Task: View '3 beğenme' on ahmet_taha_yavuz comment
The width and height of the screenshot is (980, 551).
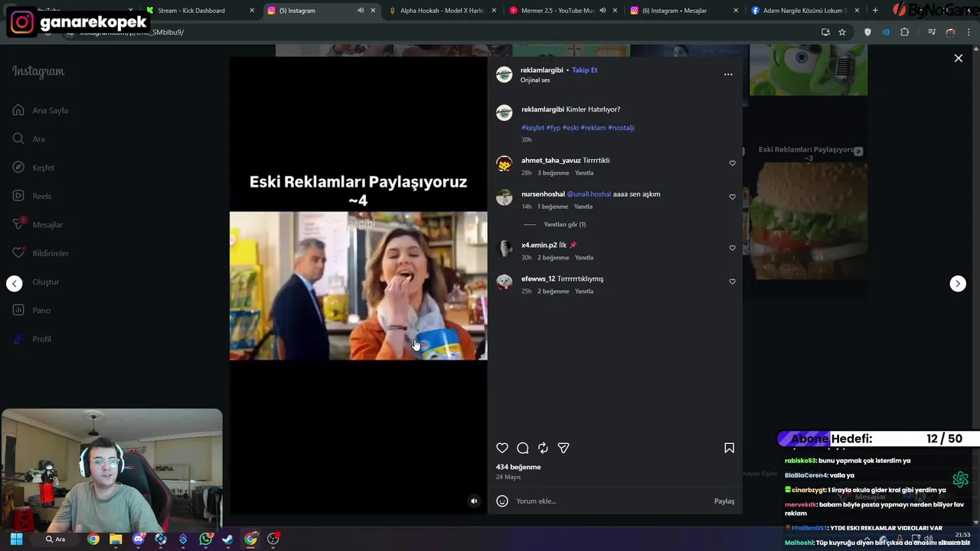Action: tap(553, 173)
